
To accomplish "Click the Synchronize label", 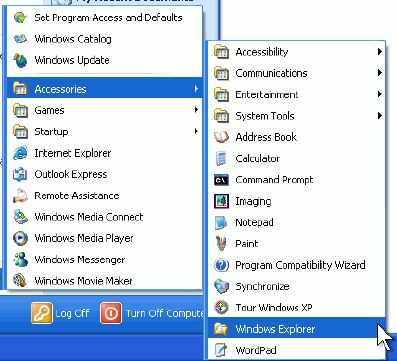I will [x=262, y=287].
